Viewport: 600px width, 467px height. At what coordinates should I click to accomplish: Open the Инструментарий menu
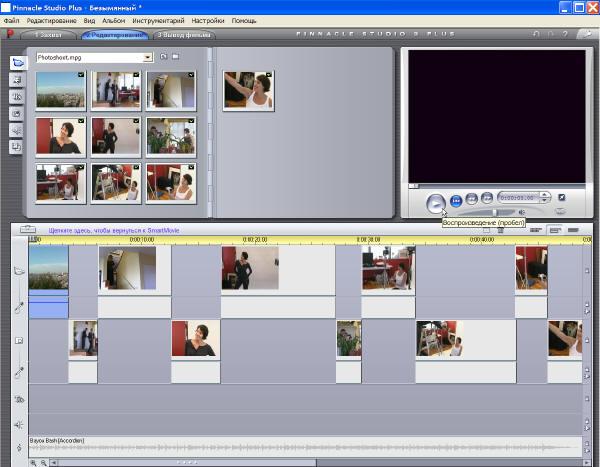point(158,21)
